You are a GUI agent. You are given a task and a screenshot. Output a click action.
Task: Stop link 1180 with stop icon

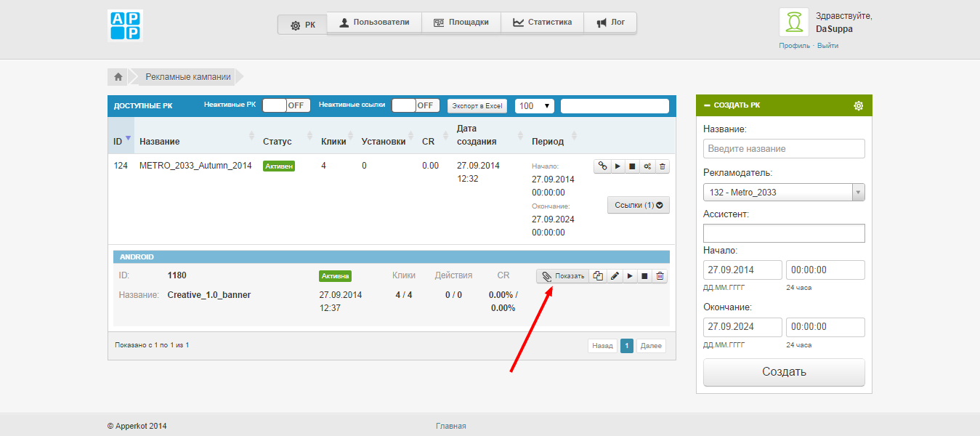[644, 276]
